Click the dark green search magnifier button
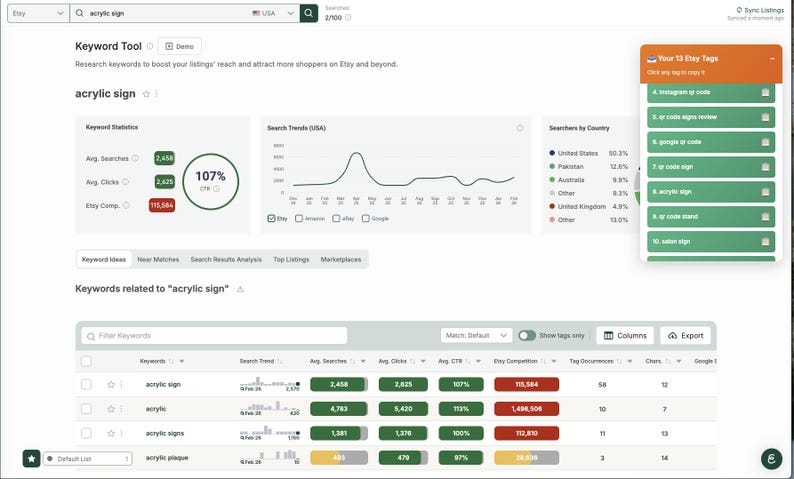This screenshot has width=794, height=479. click(309, 13)
